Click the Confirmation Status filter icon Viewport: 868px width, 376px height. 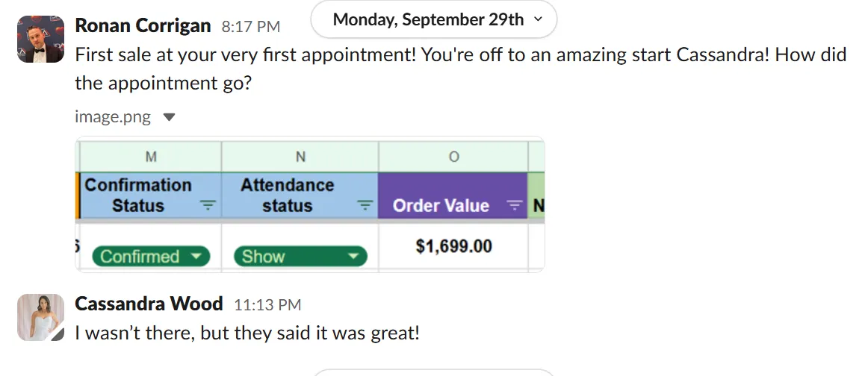pyautogui.click(x=208, y=205)
